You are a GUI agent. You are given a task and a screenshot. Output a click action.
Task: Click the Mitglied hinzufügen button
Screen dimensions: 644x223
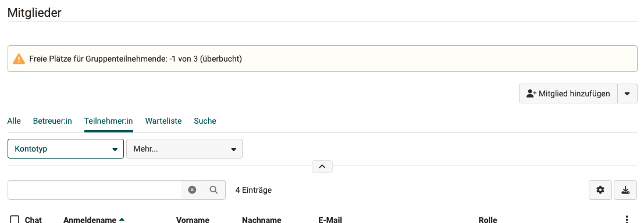click(568, 93)
